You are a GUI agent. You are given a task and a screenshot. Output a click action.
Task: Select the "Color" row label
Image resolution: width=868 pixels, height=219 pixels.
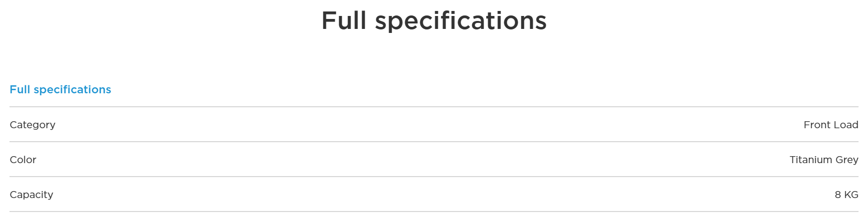pyautogui.click(x=23, y=160)
